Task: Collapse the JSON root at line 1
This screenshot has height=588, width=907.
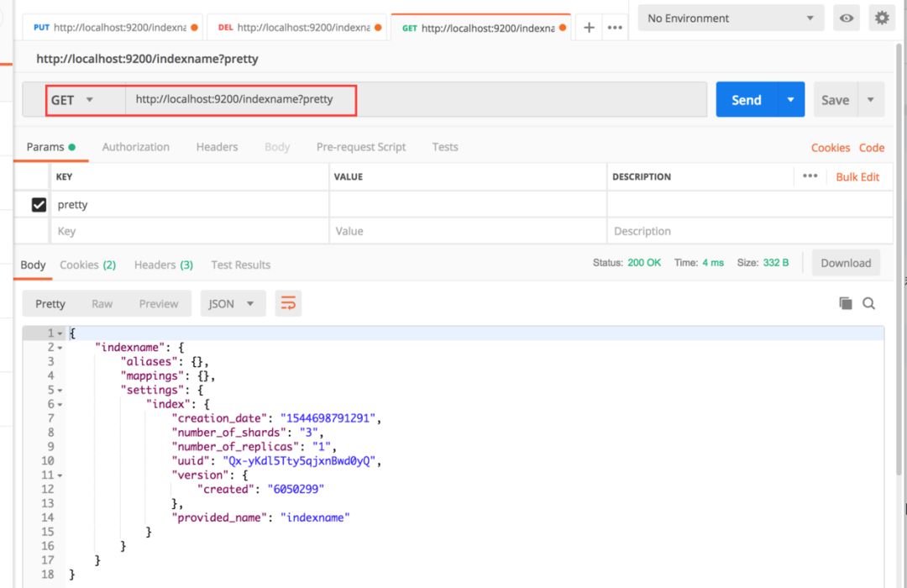Action: click(x=60, y=333)
